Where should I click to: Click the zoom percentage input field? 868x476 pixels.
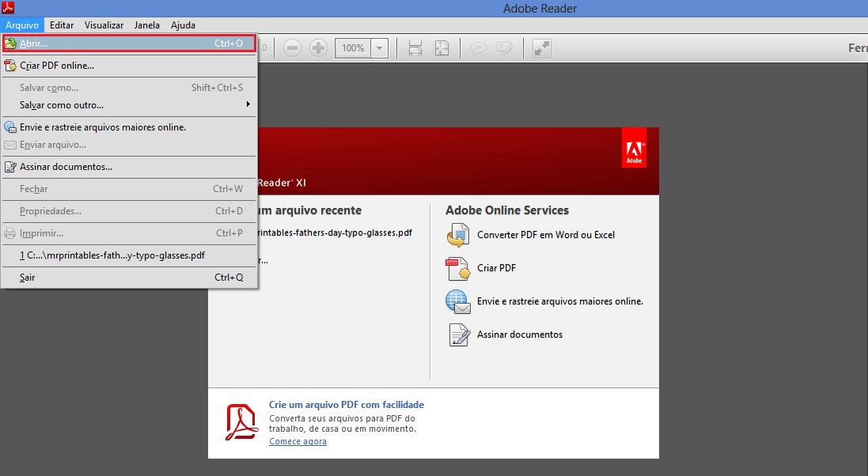pos(353,48)
